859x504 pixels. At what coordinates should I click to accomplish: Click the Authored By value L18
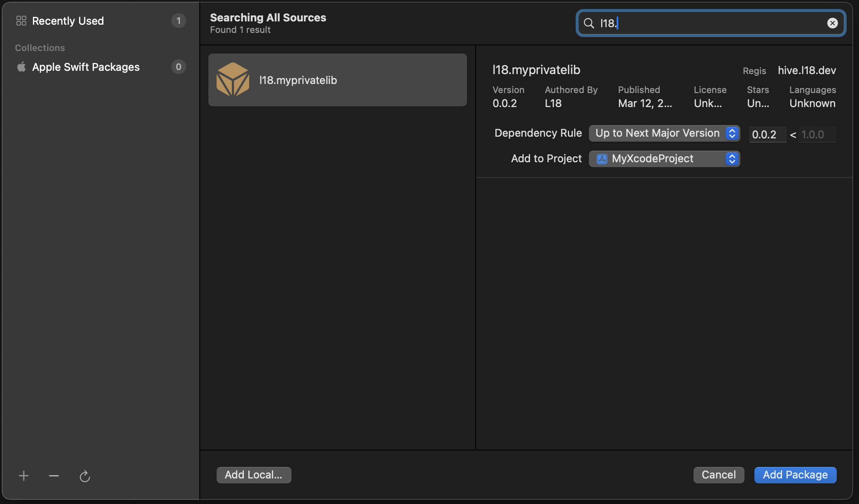(553, 103)
